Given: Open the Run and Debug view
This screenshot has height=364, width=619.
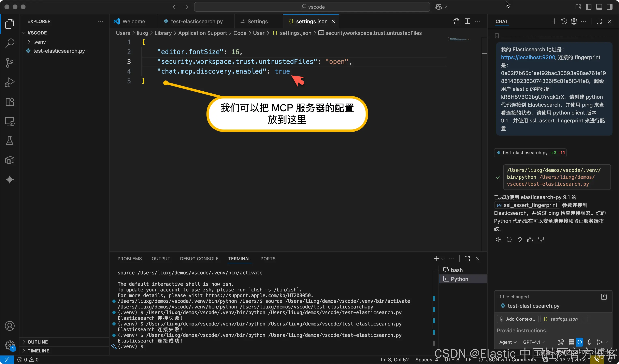Looking at the screenshot, I should click(10, 82).
